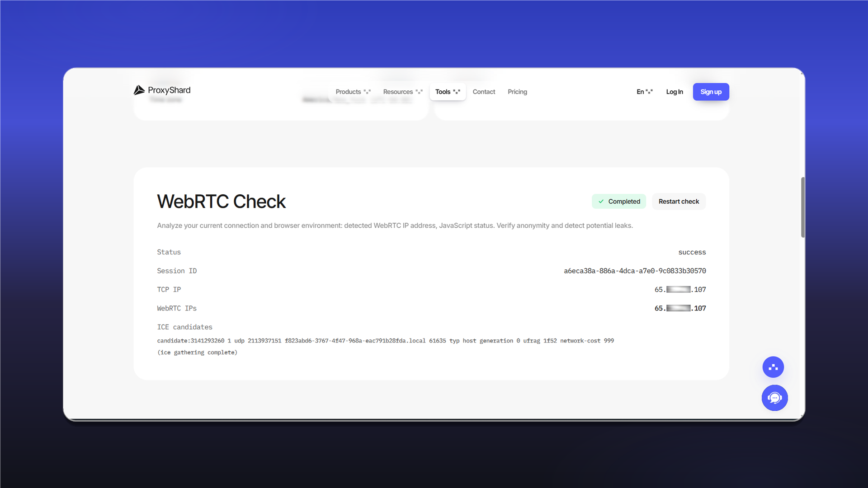This screenshot has width=868, height=488.
Task: Click the 'Analyze your current connection' description text
Action: click(395, 225)
